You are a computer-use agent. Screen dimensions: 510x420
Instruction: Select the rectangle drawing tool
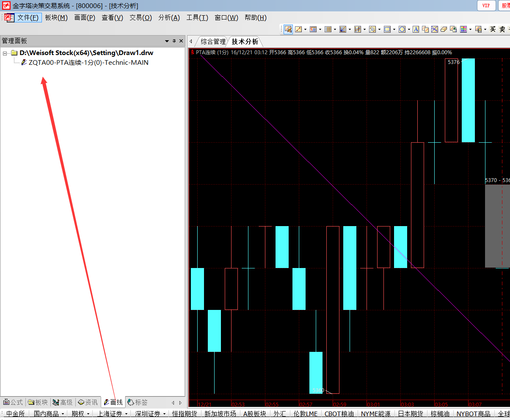[x=387, y=29]
